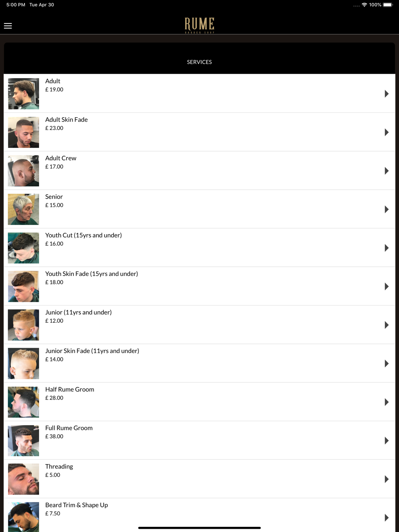
Task: Select the Adult haircut thumbnail photo
Action: pyautogui.click(x=24, y=94)
